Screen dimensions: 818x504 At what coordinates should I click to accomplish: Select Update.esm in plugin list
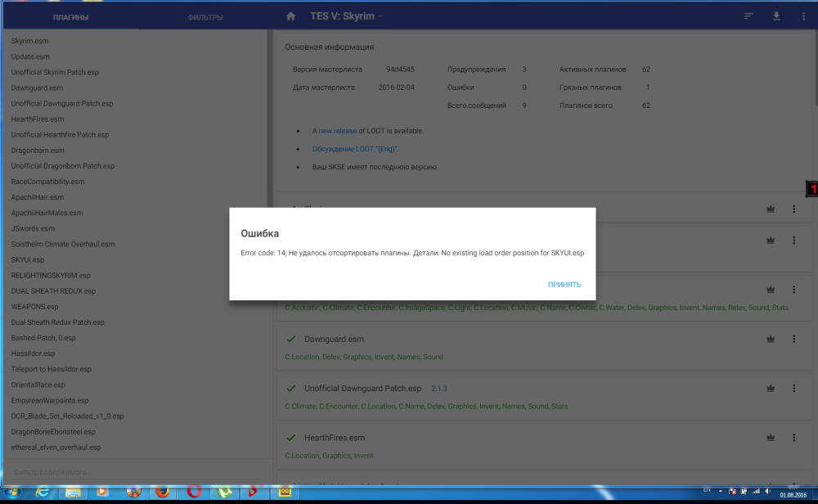coord(30,56)
